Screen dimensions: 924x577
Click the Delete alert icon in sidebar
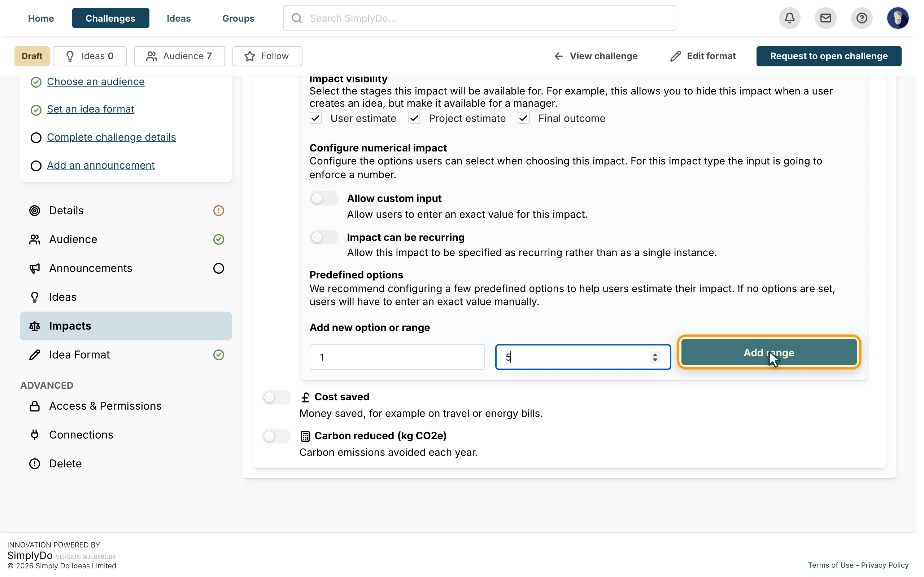[35, 464]
